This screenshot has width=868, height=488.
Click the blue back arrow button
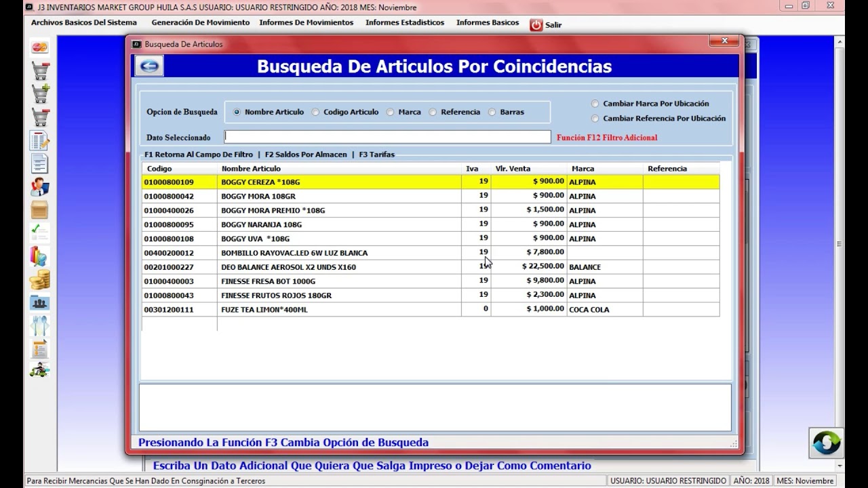pyautogui.click(x=149, y=66)
